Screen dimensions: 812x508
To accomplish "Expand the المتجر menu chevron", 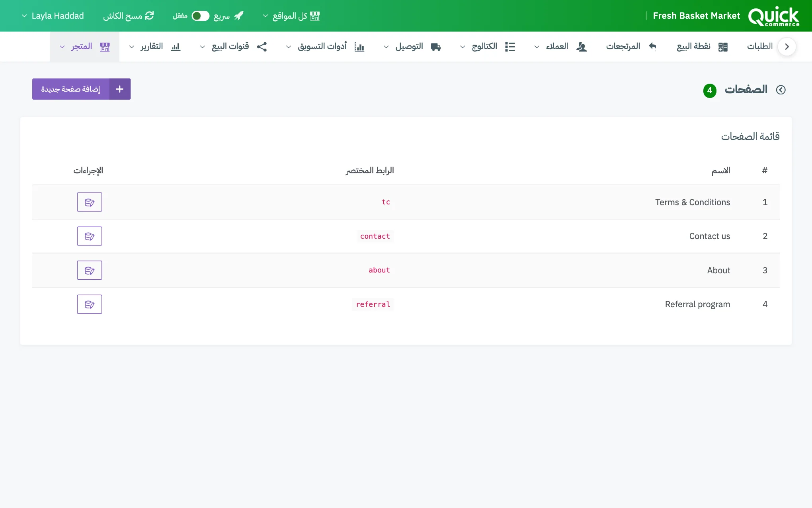I will [x=62, y=47].
